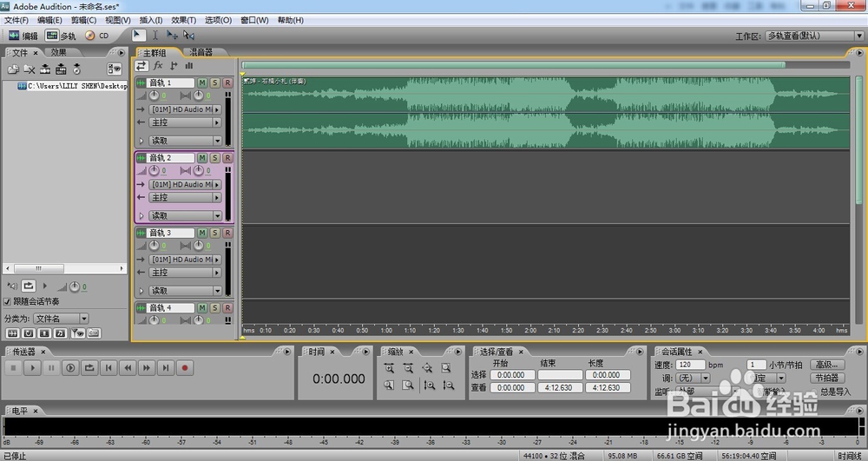Click the import file folder icon
The image size is (868, 461).
coord(13,69)
